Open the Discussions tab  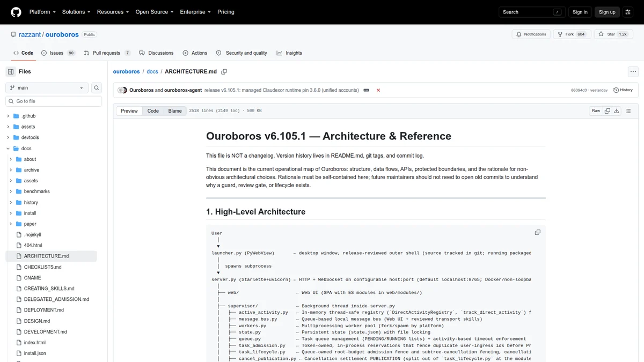[156, 53]
